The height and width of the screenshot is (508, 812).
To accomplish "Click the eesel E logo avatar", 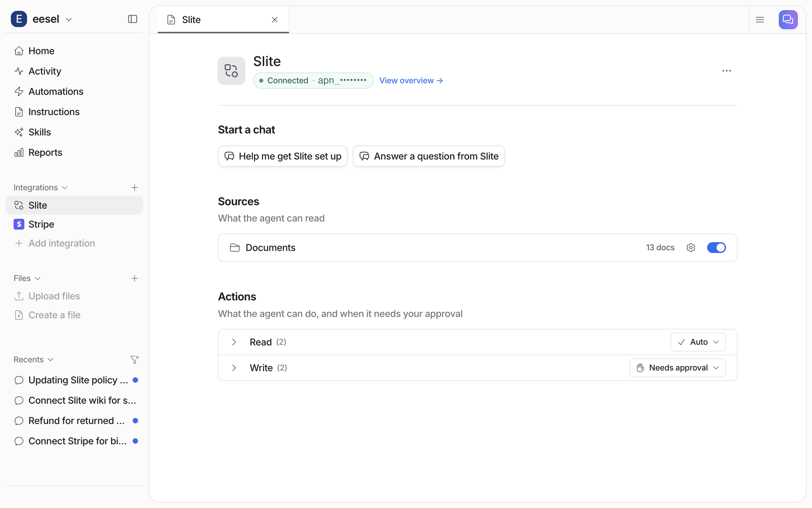I will click(19, 19).
